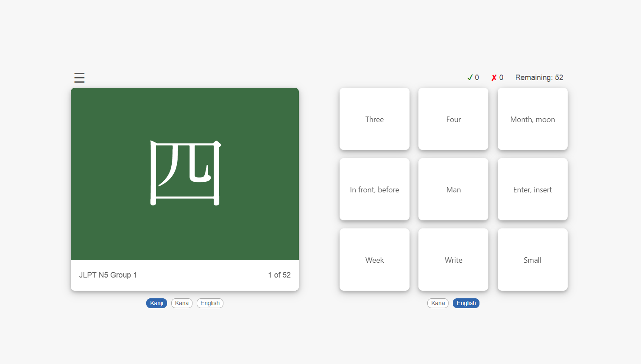
Task: Select the 'Four' answer card
Action: (453, 119)
